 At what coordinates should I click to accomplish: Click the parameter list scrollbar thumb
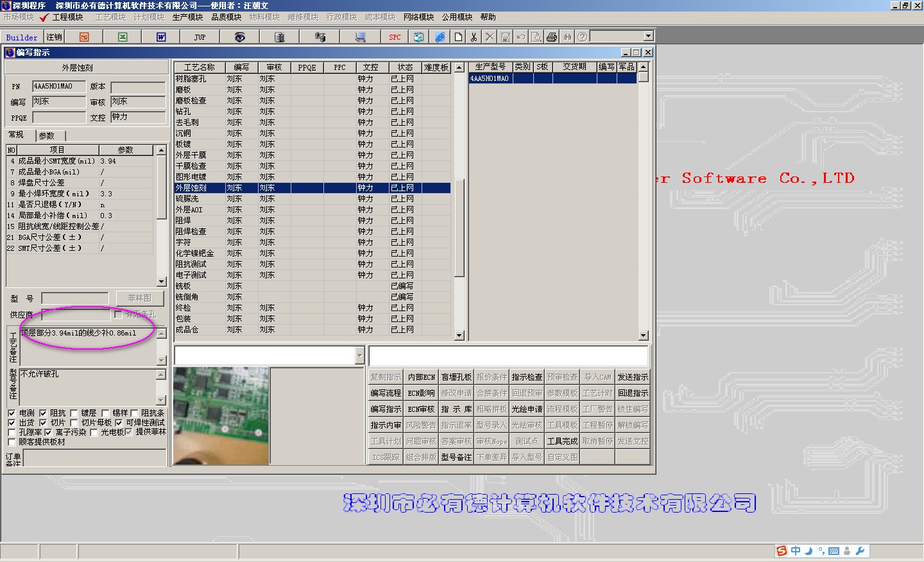click(162, 187)
